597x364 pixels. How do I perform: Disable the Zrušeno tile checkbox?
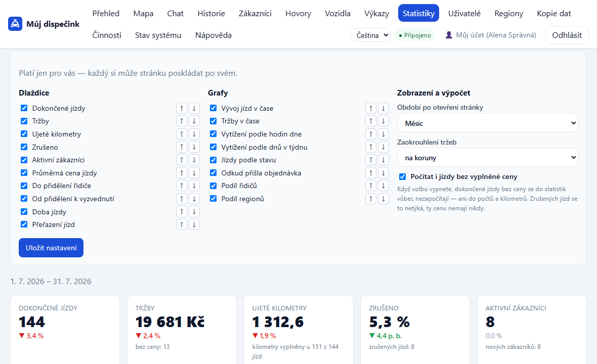[x=24, y=147]
